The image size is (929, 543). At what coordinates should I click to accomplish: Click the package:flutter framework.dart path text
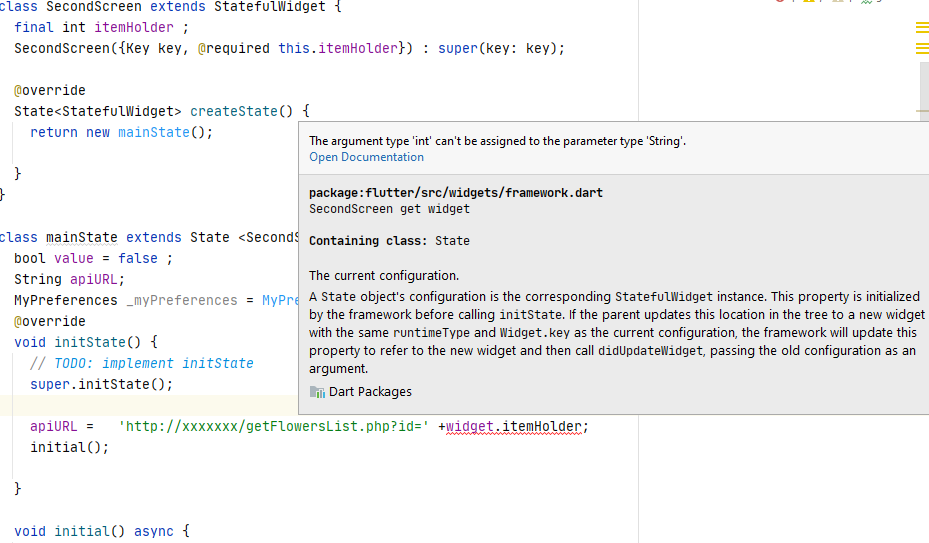pos(456,193)
